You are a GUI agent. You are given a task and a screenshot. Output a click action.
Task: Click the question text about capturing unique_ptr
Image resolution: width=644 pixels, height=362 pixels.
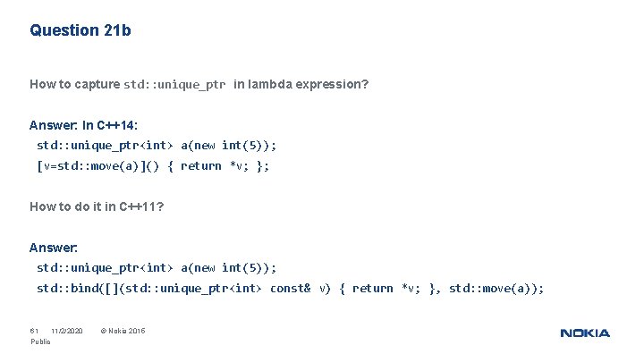tap(199, 85)
